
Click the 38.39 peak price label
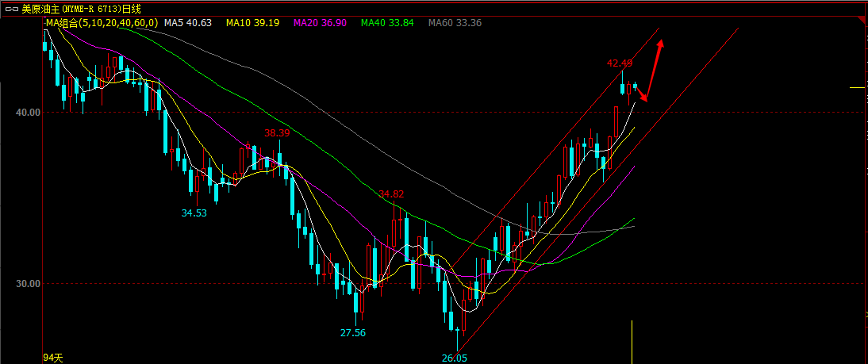pyautogui.click(x=277, y=133)
